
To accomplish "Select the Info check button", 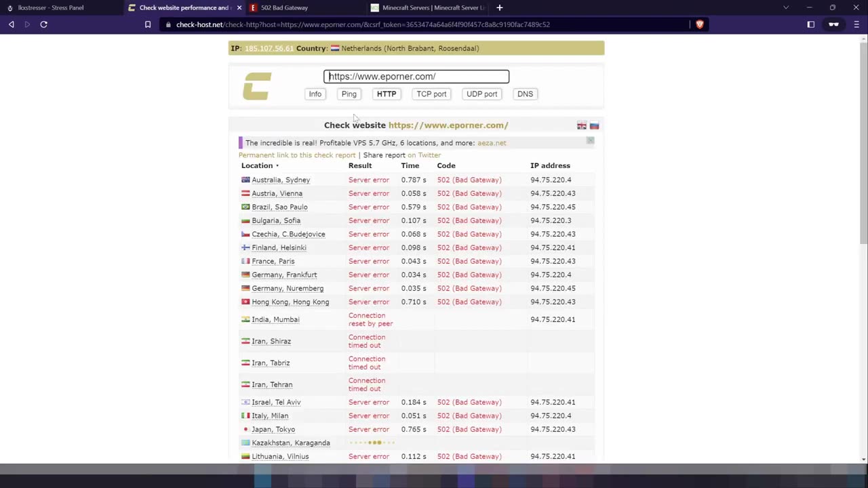I will click(315, 94).
